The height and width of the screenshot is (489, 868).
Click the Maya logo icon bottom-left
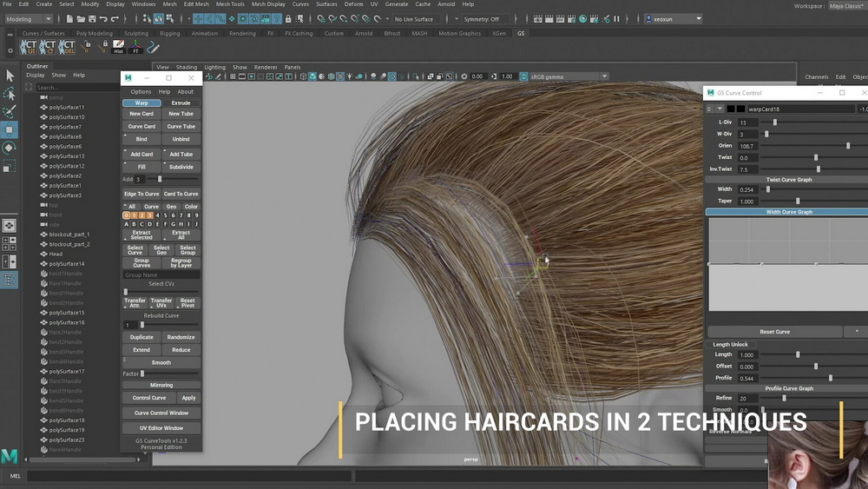click(10, 456)
